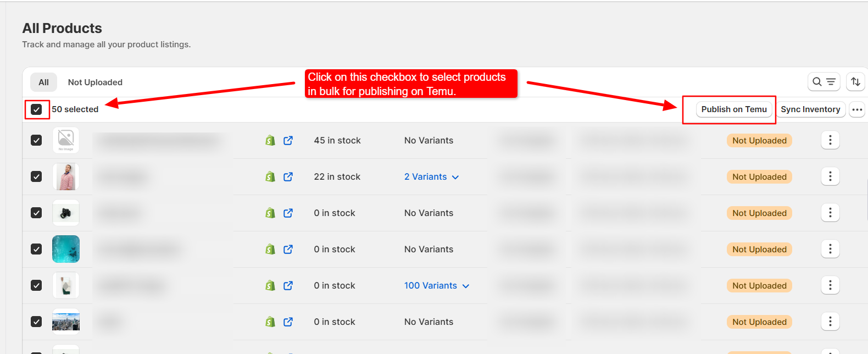Viewport: 868px width, 354px height.
Task: Expand the 2 Variants dropdown
Action: pos(431,177)
